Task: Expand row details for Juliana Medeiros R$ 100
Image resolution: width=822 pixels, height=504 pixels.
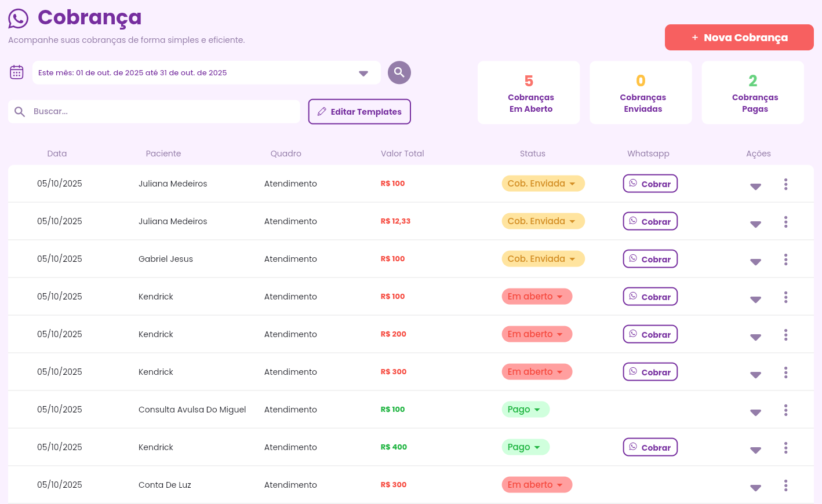Action: coord(755,187)
